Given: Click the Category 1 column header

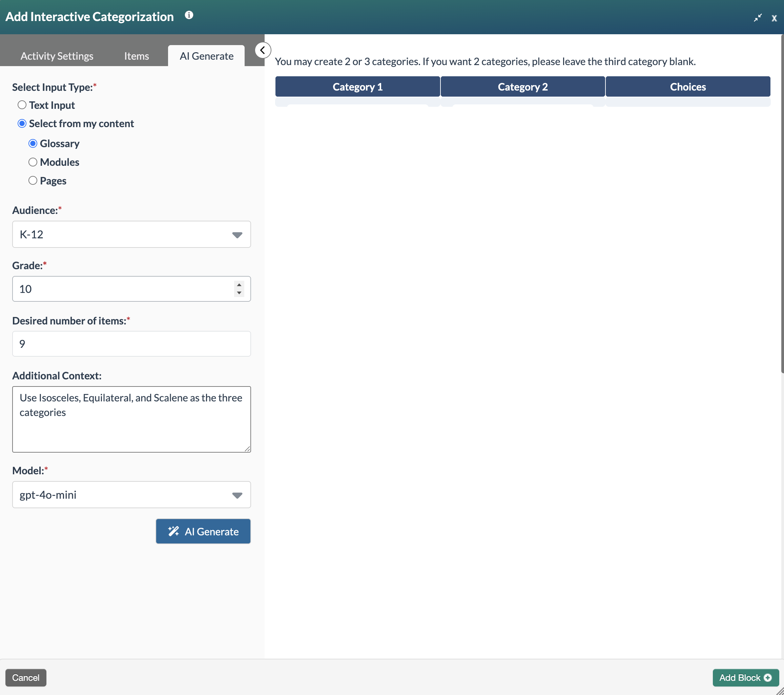Looking at the screenshot, I should pos(357,87).
